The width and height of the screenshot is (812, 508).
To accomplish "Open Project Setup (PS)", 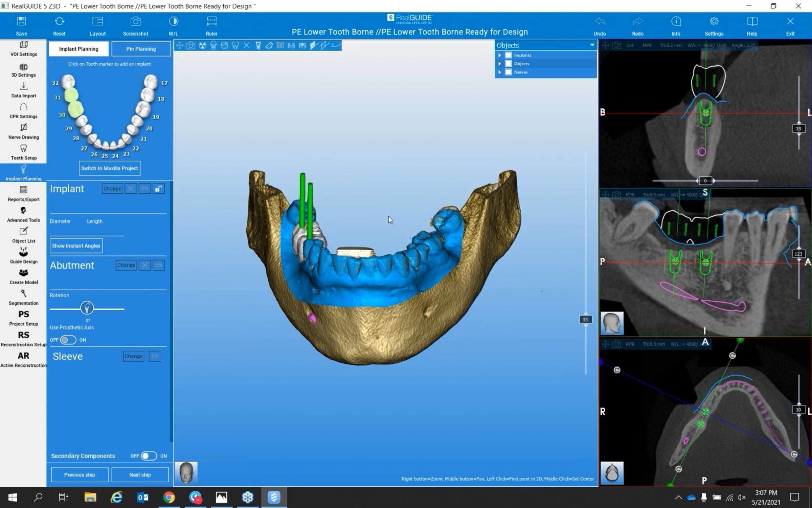I will [x=23, y=318].
